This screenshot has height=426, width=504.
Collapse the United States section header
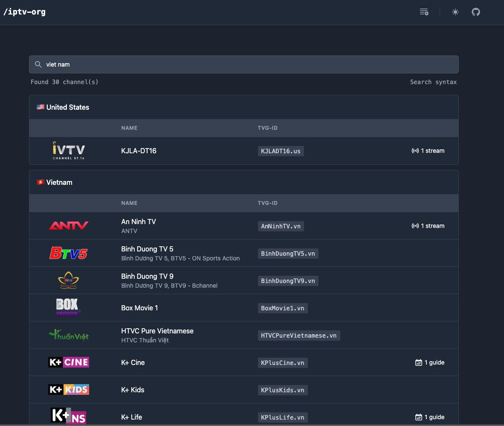(243, 107)
